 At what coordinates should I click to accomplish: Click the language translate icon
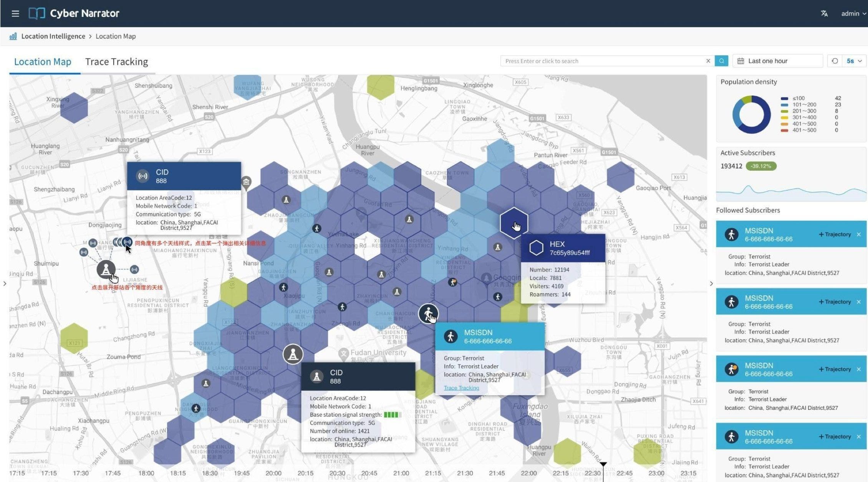tap(824, 13)
